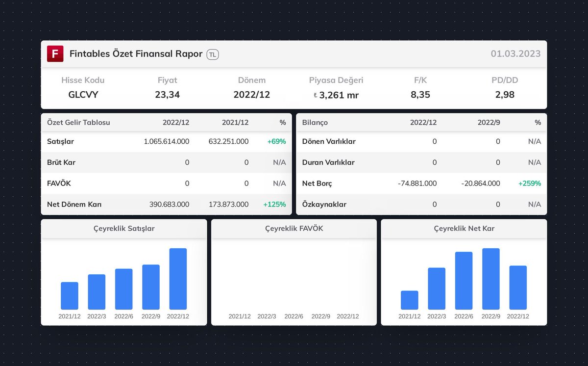Image resolution: width=588 pixels, height=366 pixels.
Task: Click the Çeyreklik Satışlar chart title
Action: click(x=124, y=229)
